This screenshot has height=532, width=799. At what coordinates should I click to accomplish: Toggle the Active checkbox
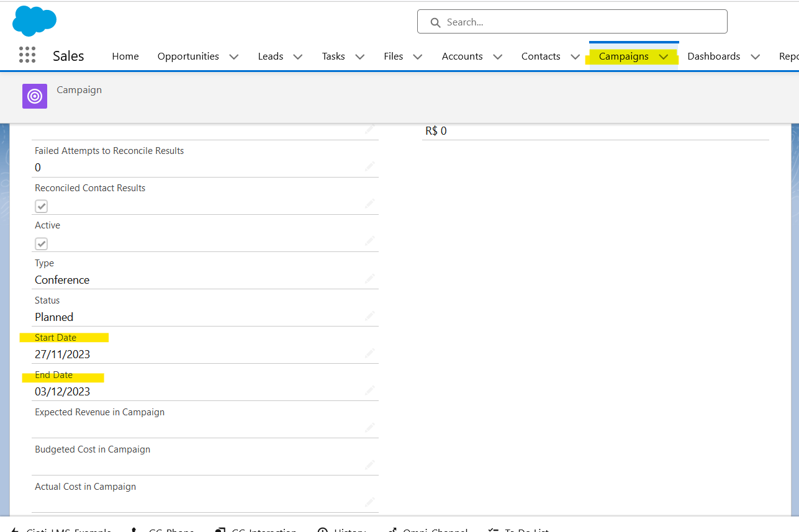pyautogui.click(x=41, y=243)
